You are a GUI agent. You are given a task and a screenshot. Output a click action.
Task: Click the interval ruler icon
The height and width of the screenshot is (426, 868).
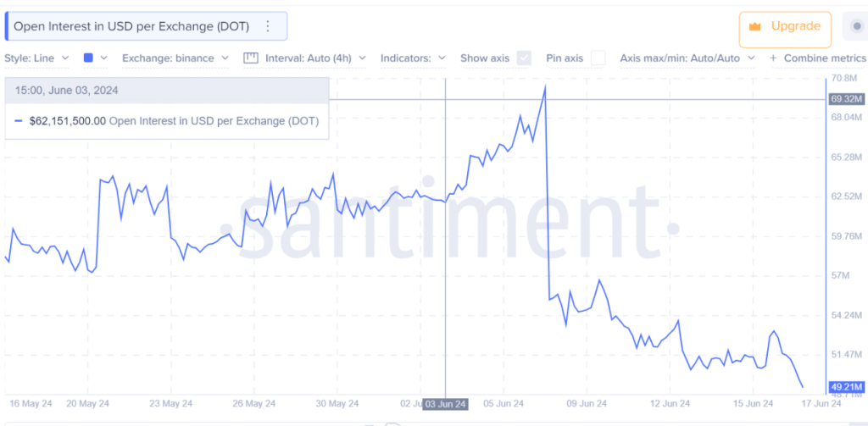point(251,58)
